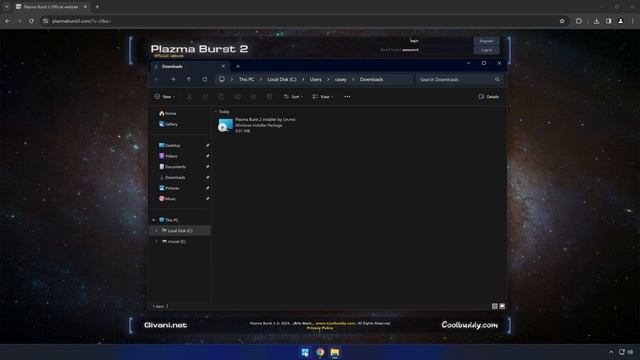The width and height of the screenshot is (640, 360).
Task: Open Privacy Policy link in footer
Action: click(320, 328)
